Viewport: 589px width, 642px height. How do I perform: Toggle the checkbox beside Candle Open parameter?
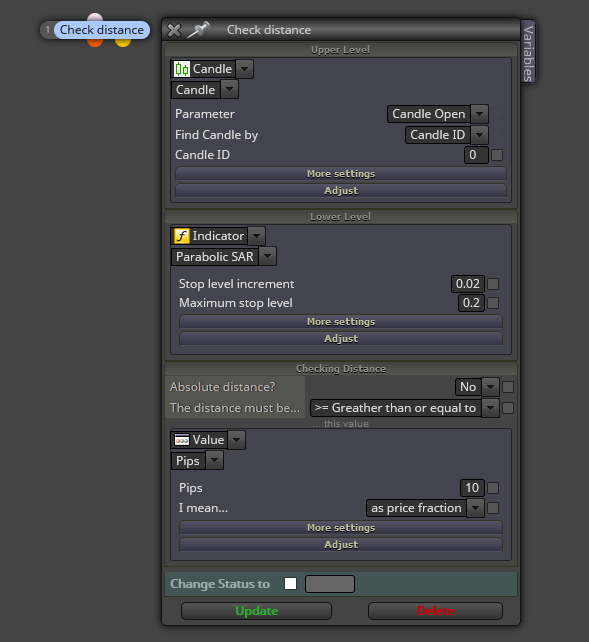tap(497, 114)
